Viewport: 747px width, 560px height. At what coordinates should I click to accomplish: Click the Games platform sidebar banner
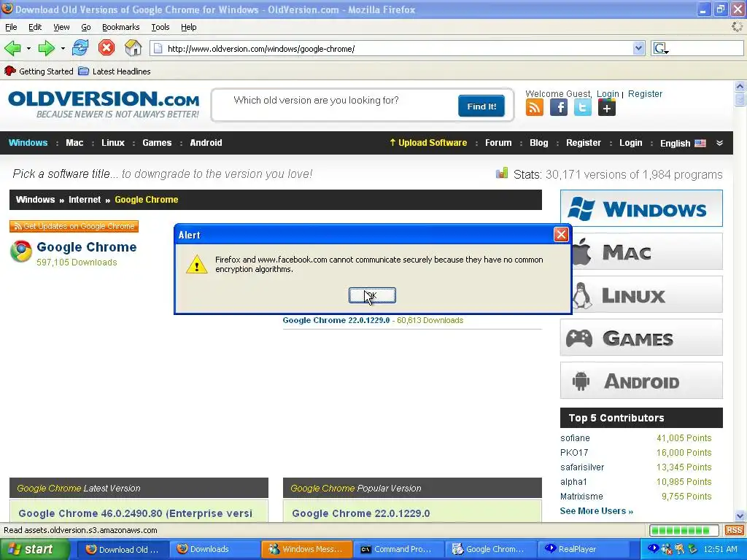pyautogui.click(x=641, y=338)
